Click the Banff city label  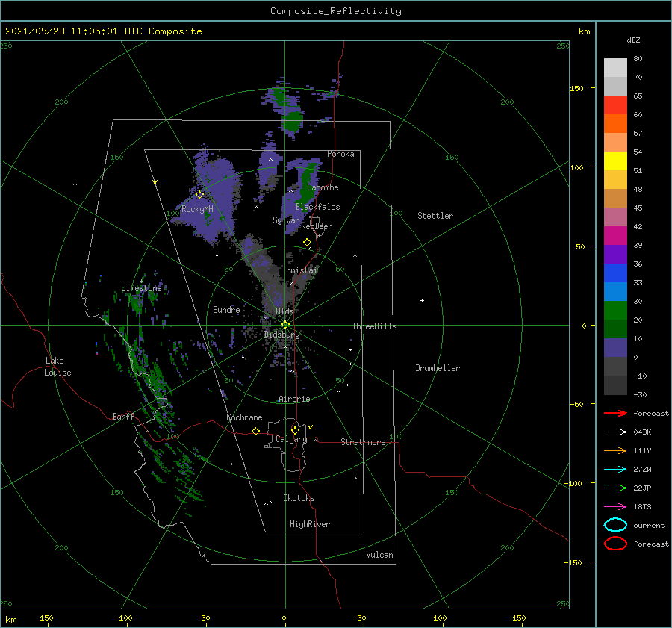point(123,417)
